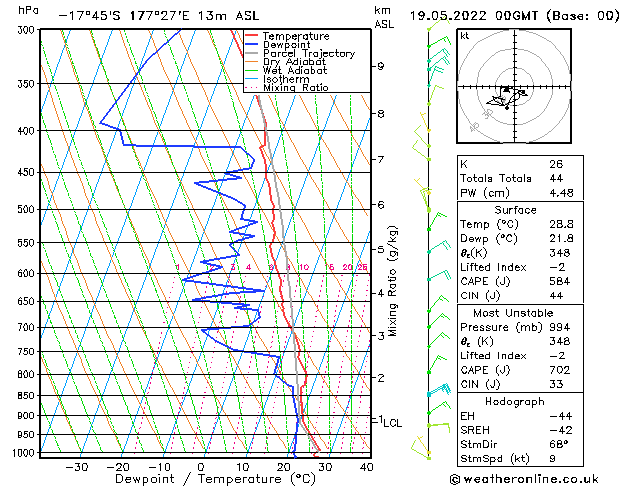Click the '750' hPa pressure label
The height and width of the screenshot is (486, 629).
(x=28, y=352)
